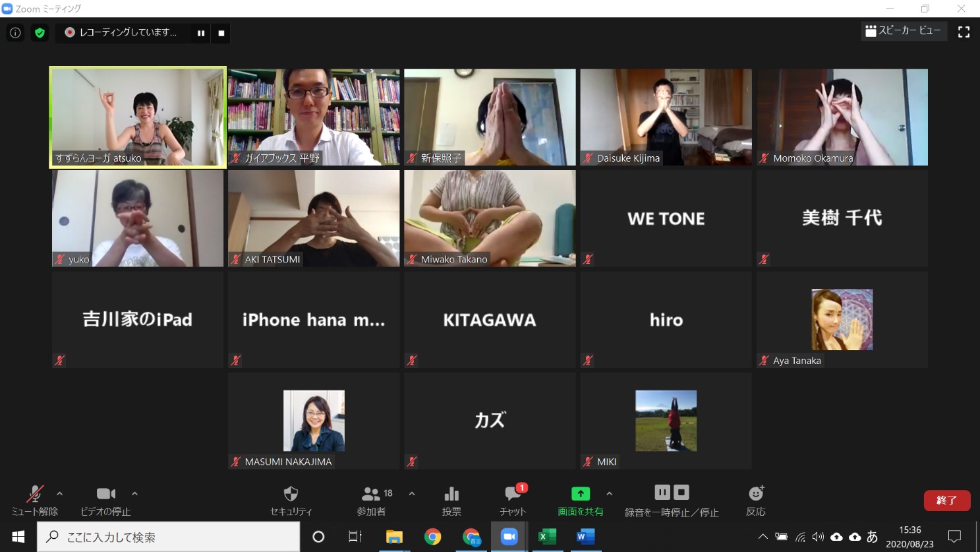Select the 吉川家のiPad participant tile
Viewport: 980px width, 552px height.
pos(138,320)
